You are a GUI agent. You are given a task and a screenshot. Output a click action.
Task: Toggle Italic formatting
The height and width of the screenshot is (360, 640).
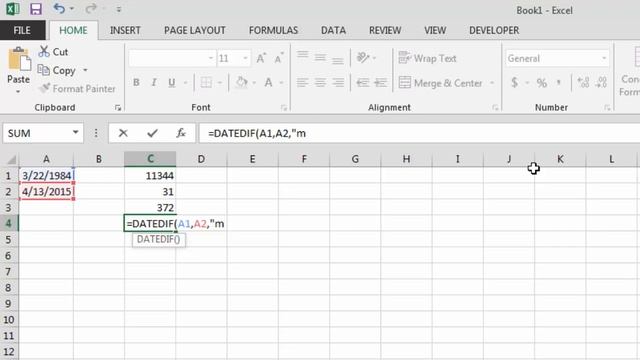pyautogui.click(x=154, y=83)
